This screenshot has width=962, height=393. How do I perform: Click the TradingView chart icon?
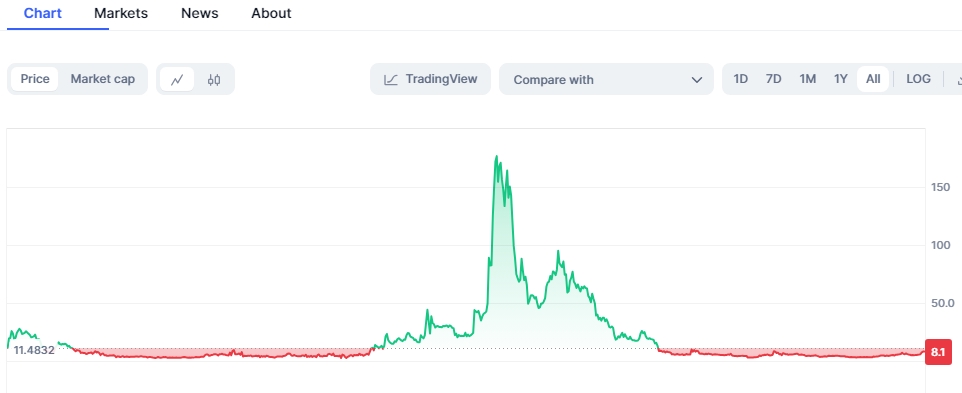[x=391, y=80]
